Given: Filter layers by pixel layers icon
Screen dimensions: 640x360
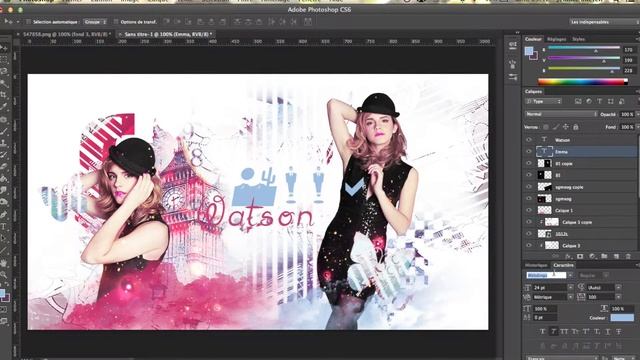Looking at the screenshot, I should 578,101.
